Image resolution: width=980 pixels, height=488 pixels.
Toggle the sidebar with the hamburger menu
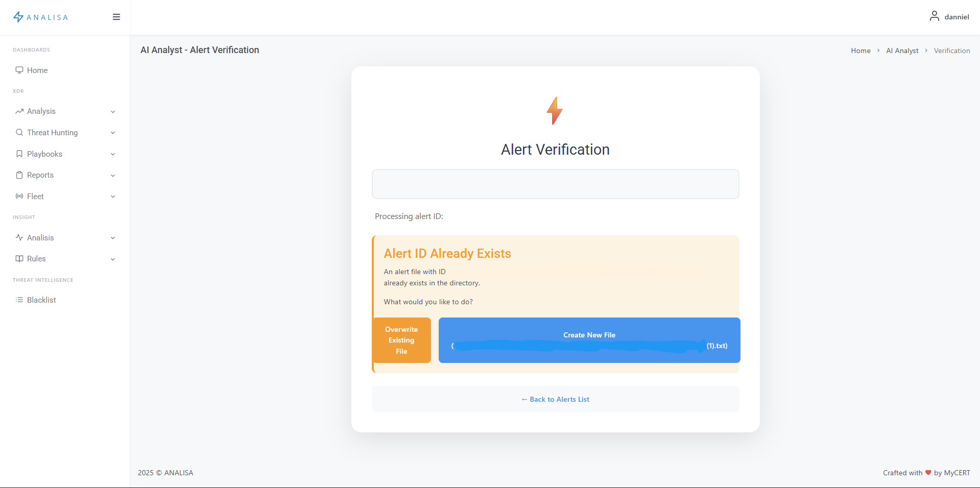pos(116,17)
